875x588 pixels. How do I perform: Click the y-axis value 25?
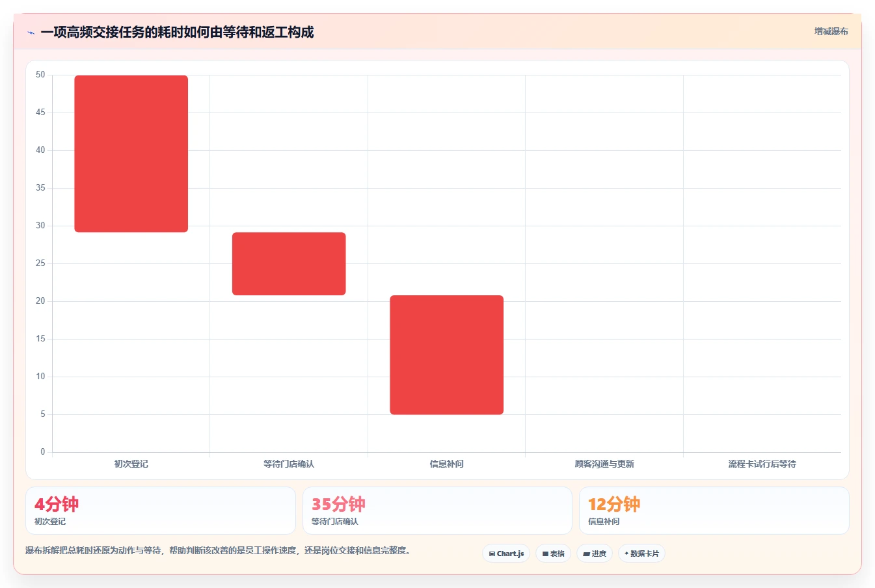40,263
